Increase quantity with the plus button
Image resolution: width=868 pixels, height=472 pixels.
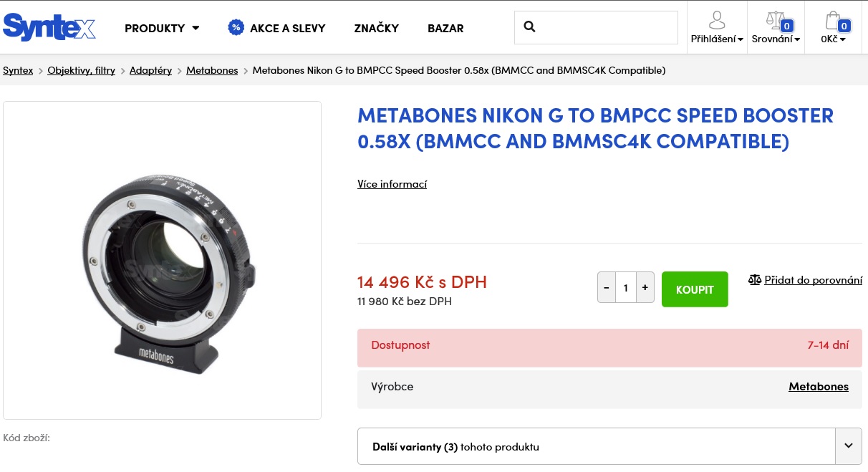645,288
